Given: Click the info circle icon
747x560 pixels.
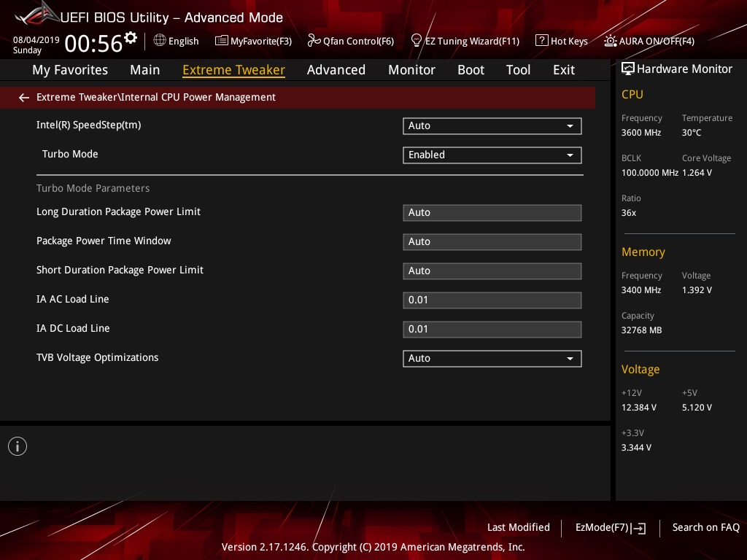Looking at the screenshot, I should tap(18, 446).
